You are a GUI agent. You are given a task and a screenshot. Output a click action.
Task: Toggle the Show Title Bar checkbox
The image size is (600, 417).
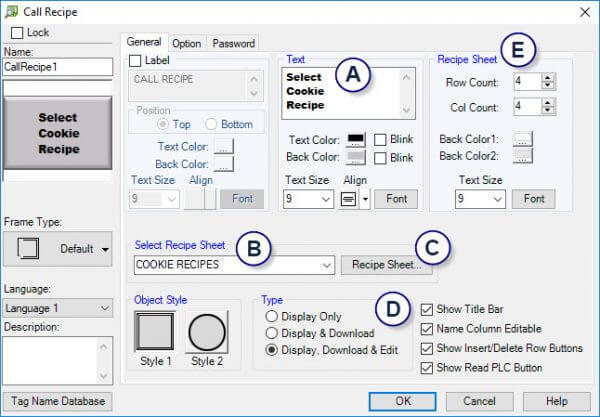428,310
